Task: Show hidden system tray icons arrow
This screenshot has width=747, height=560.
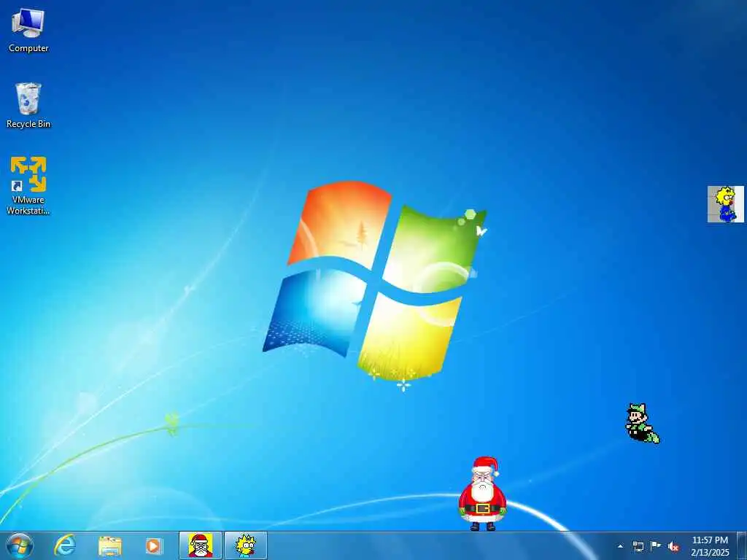Action: point(620,546)
